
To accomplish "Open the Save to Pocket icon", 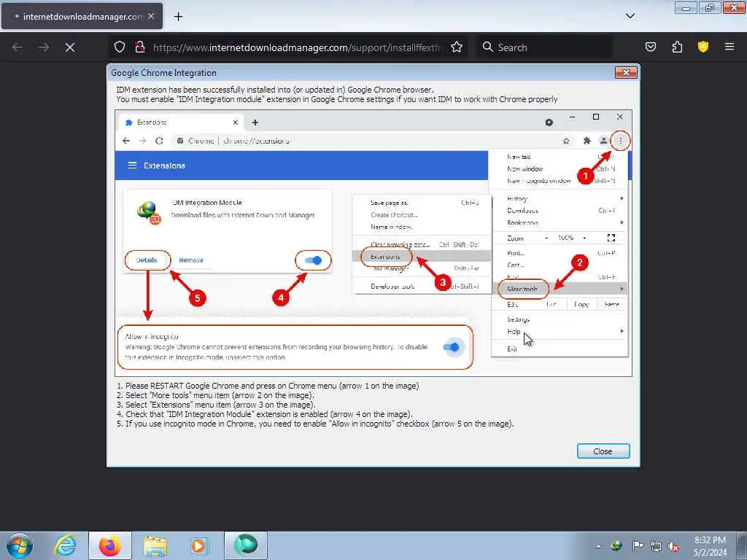I will [x=650, y=47].
